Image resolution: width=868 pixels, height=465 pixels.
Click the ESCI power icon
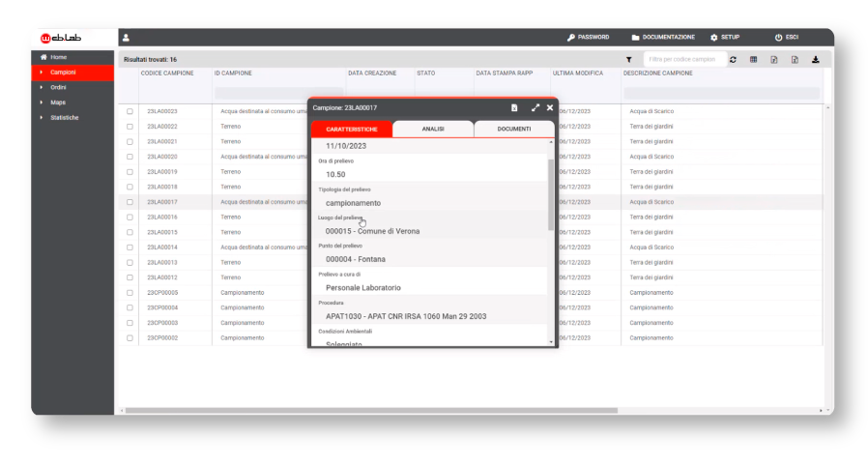778,37
